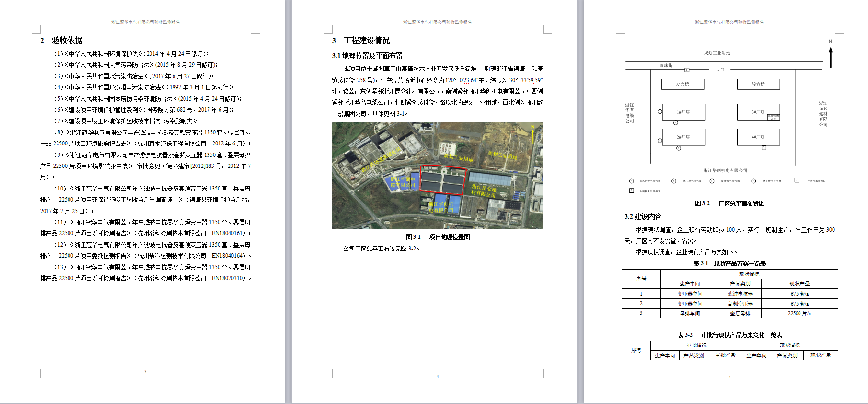Click item (5) 固体废物污染环境防治法 line

pos(148,99)
